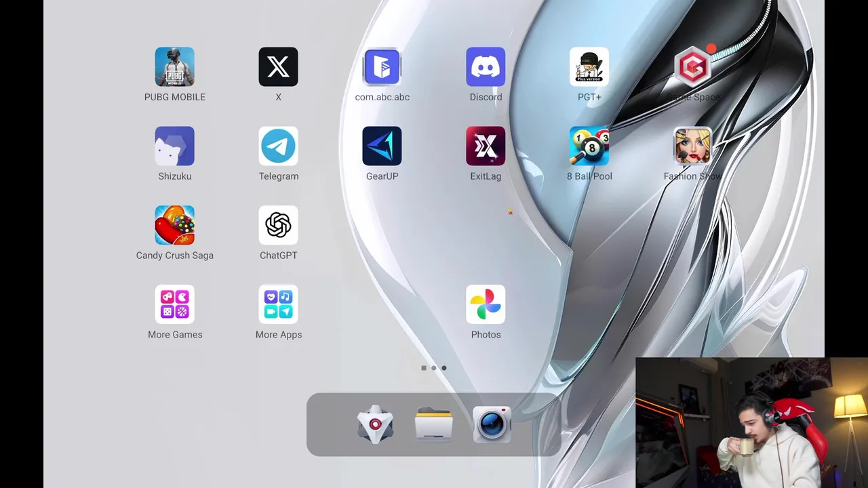The image size is (868, 488).
Task: Open the More Apps folder
Action: click(x=278, y=304)
